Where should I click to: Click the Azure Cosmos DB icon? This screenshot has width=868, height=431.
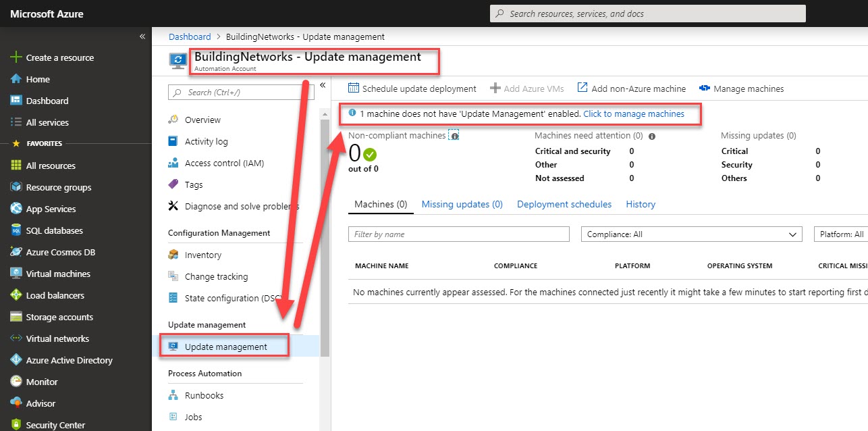tap(16, 252)
